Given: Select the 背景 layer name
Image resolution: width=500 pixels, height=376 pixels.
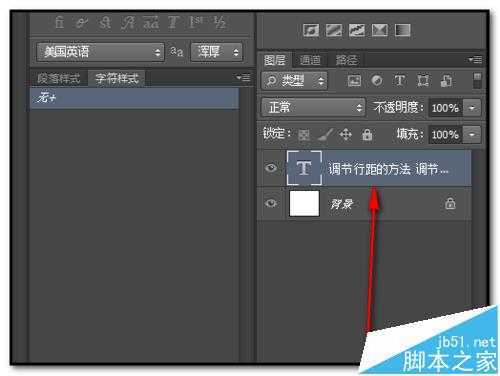Looking at the screenshot, I should pyautogui.click(x=342, y=204).
